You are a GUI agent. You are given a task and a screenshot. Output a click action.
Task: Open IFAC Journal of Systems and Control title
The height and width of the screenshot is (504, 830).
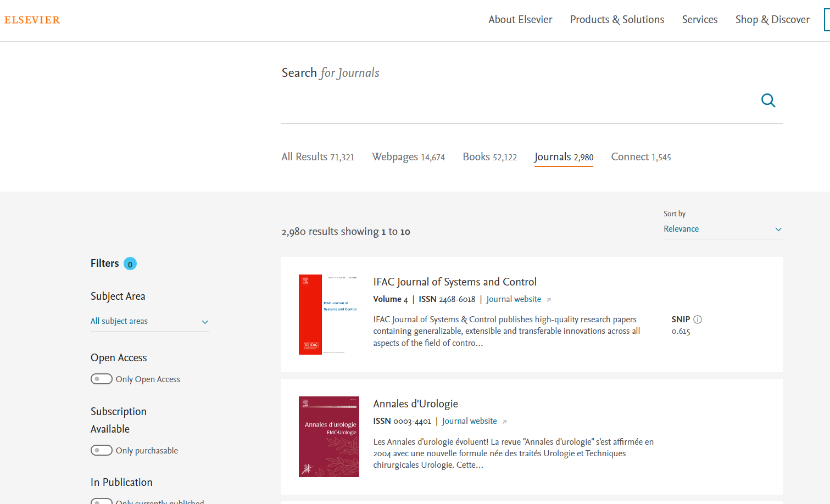[455, 282]
